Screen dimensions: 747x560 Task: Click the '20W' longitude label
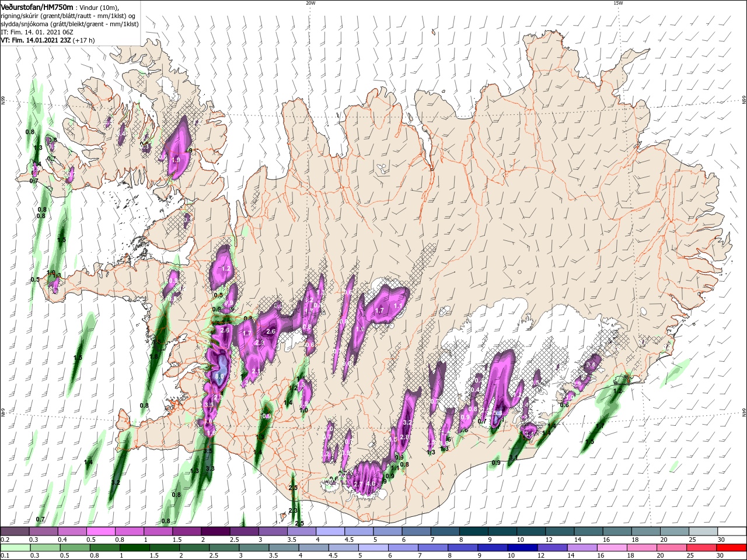click(x=310, y=3)
